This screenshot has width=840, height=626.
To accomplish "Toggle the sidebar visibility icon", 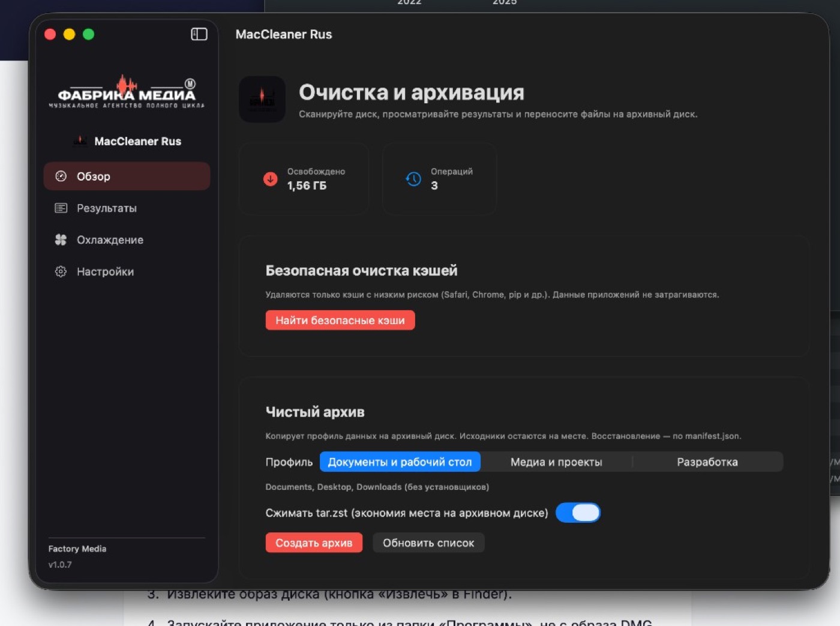I will (x=199, y=34).
